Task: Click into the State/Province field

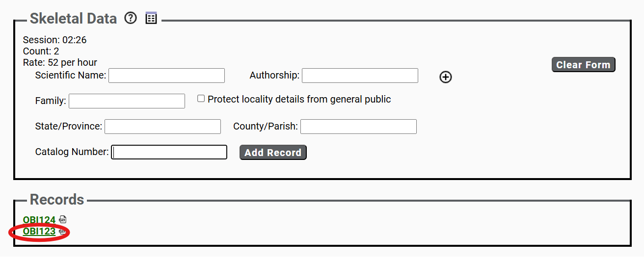Action: [x=162, y=127]
